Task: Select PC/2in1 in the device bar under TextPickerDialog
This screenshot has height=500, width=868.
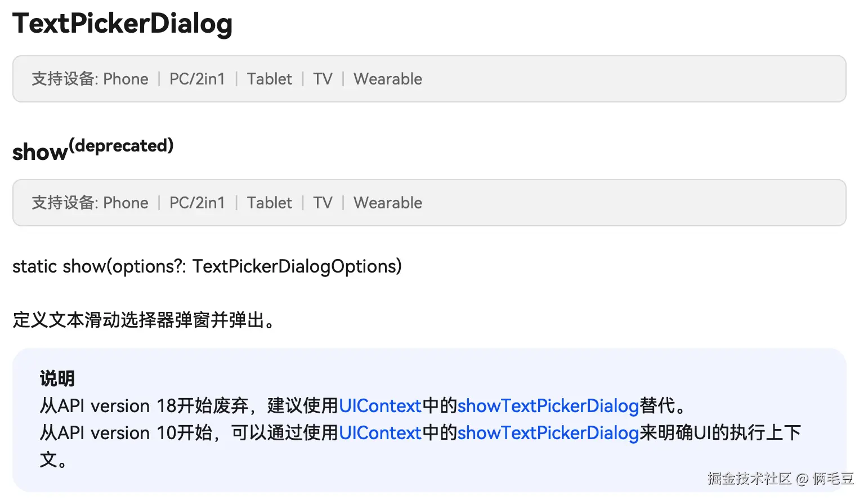Action: pos(197,79)
